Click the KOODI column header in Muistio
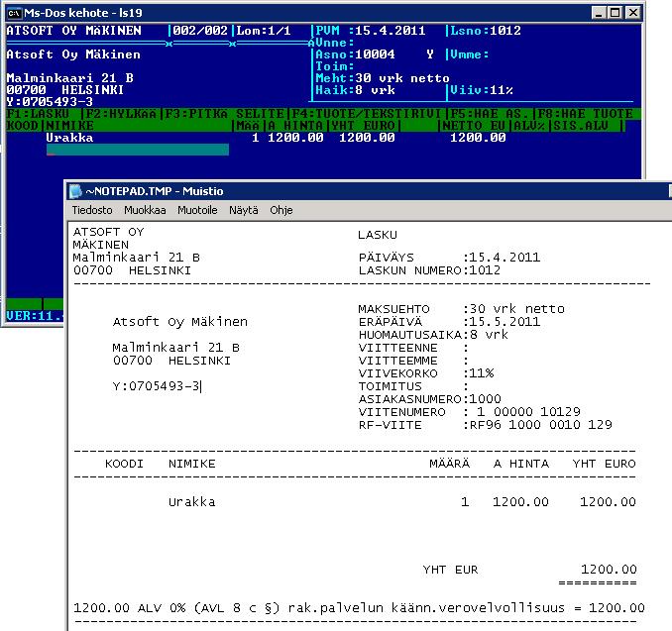This screenshot has width=672, height=631. [124, 464]
